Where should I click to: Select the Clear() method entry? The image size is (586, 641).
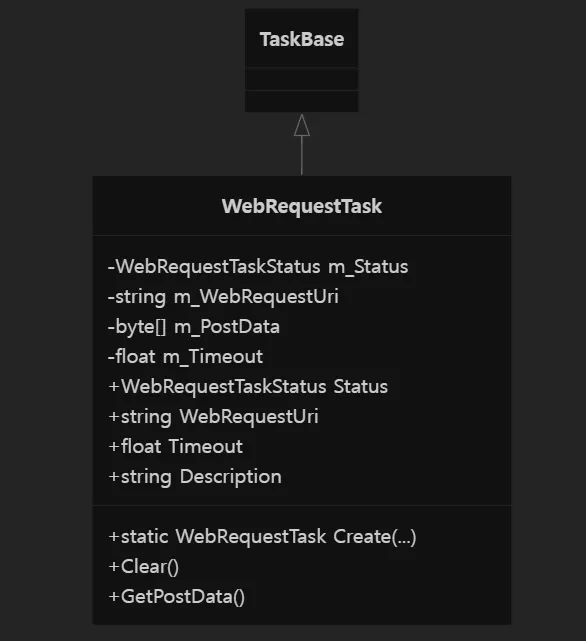pos(144,567)
